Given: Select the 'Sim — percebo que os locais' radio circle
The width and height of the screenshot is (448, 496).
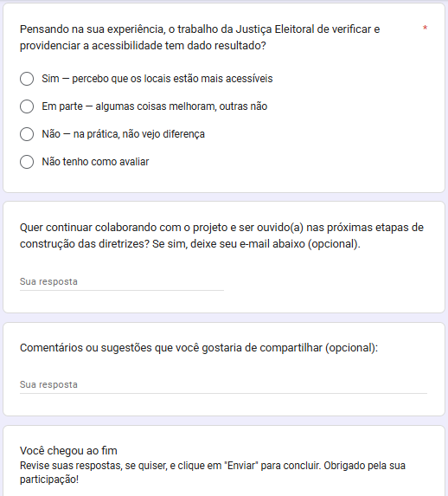Looking at the screenshot, I should tap(27, 79).
